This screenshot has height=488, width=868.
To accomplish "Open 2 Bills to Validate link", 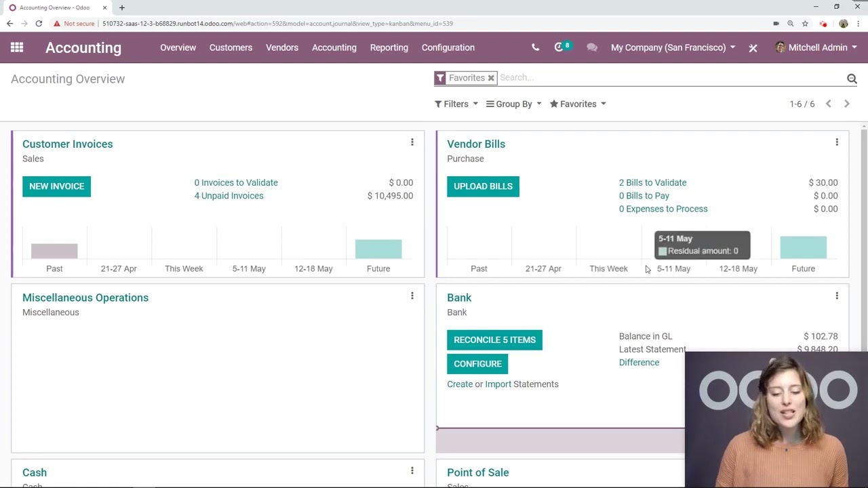I will tap(652, 182).
